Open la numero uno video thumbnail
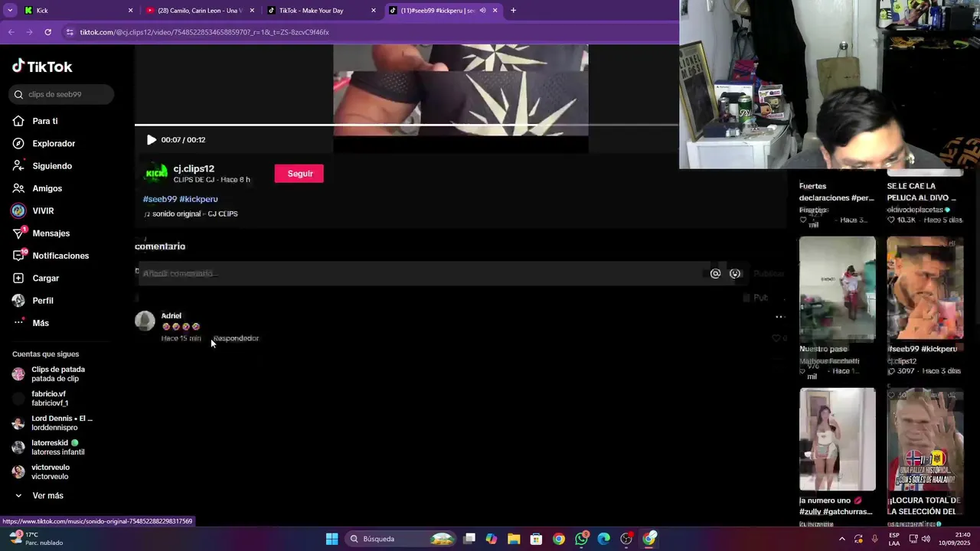 (x=837, y=439)
